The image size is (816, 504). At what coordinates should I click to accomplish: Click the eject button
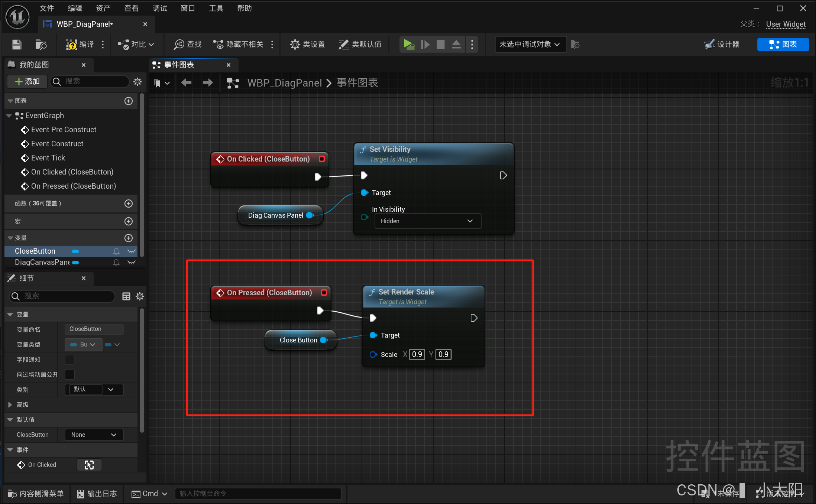coord(456,45)
